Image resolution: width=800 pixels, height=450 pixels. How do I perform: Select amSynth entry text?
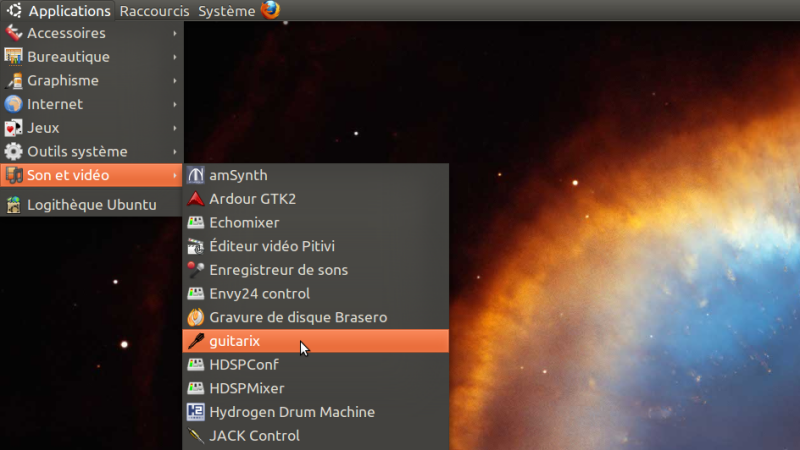tap(238, 175)
